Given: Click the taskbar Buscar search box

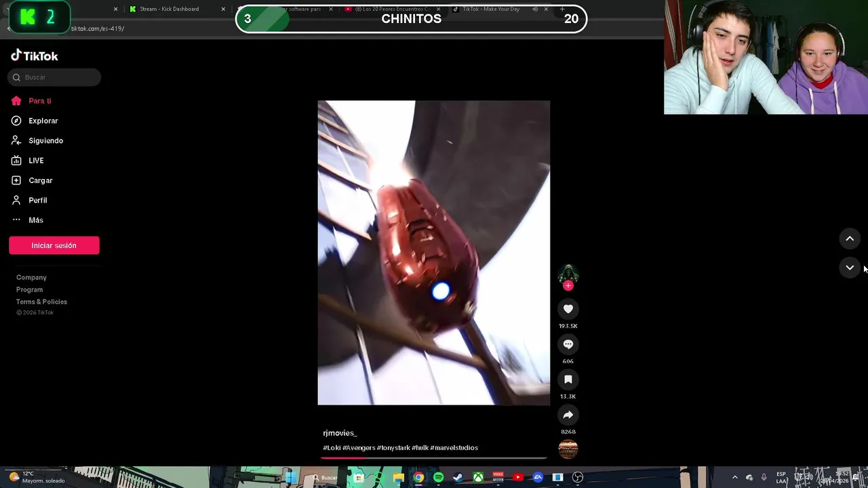Looking at the screenshot, I should (325, 478).
